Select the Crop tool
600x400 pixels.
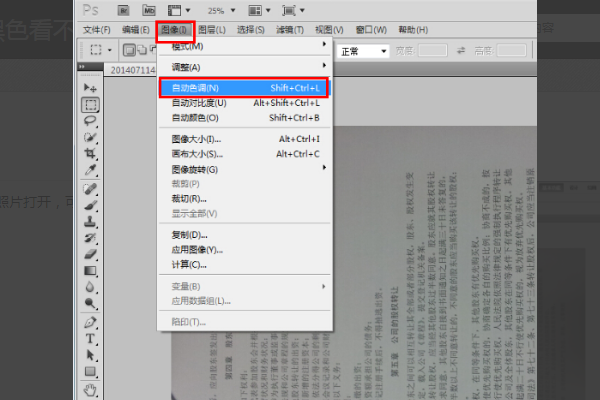(x=90, y=153)
